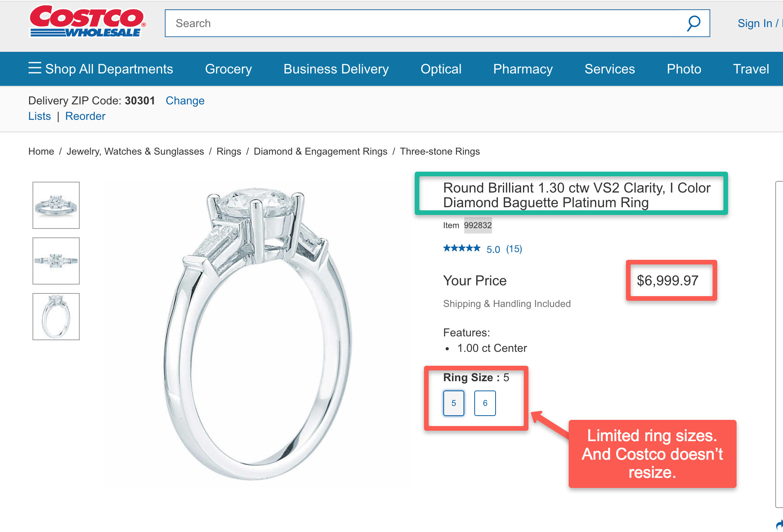783x532 pixels.
Task: Show the first ring thumbnail image
Action: coord(56,205)
